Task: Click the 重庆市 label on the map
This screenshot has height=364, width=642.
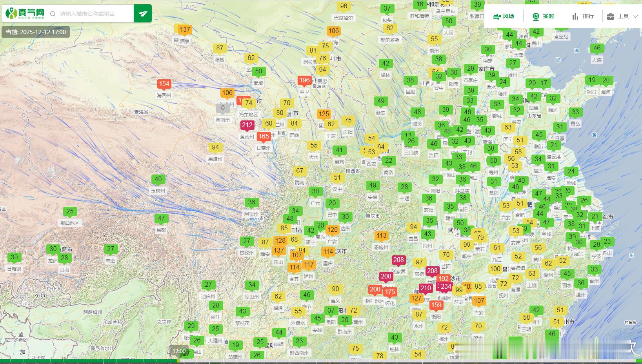Action: click(x=373, y=216)
